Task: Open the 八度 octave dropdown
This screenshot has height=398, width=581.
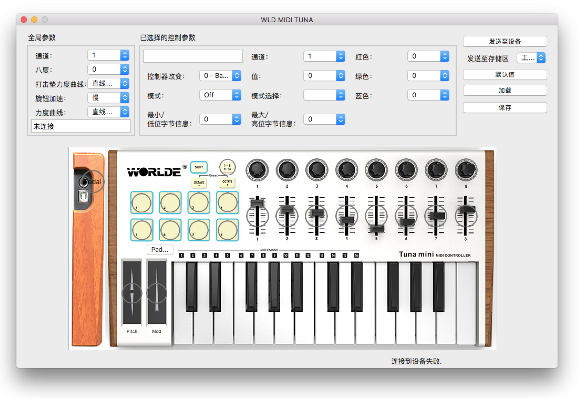Action: (108, 69)
